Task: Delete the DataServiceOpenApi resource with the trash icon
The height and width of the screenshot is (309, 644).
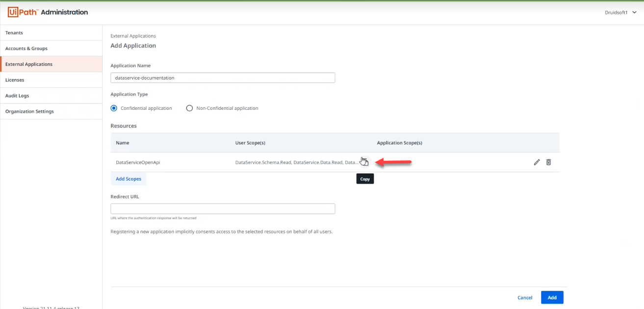Action: click(548, 162)
